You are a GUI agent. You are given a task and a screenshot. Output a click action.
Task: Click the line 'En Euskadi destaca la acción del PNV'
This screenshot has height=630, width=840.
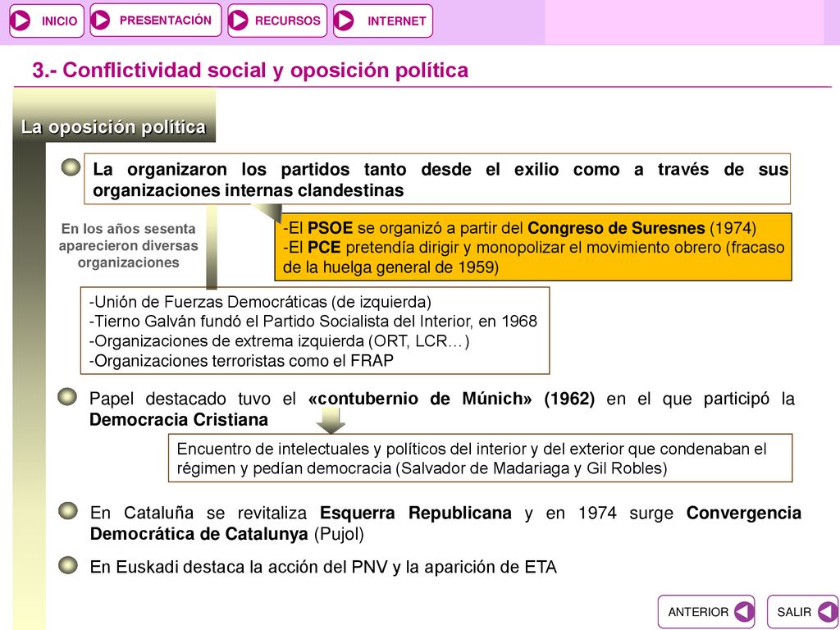tap(323, 567)
